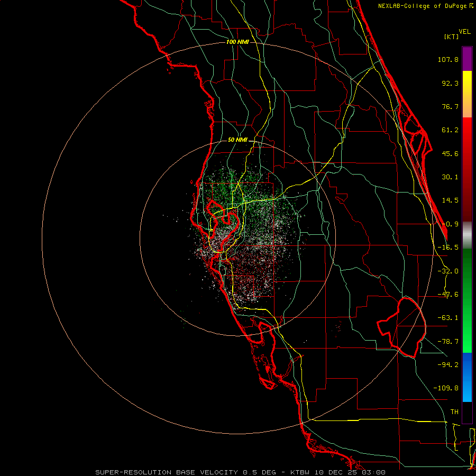This screenshot has height=476, width=476.
Task: Select the -63.1 legend label
Action: pyautogui.click(x=448, y=318)
